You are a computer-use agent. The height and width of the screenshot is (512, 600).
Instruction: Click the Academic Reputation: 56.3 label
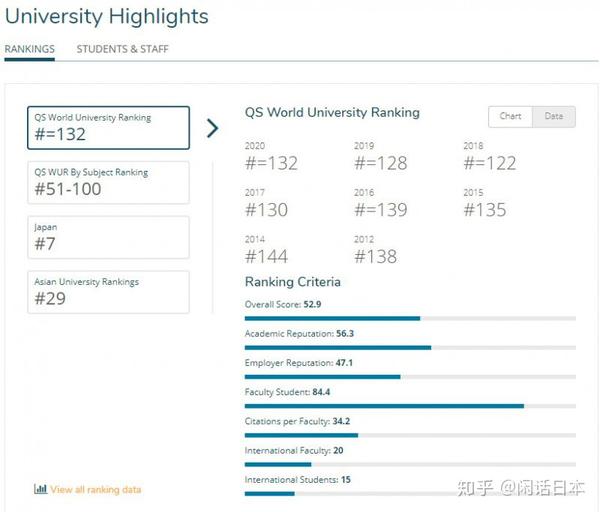299,334
